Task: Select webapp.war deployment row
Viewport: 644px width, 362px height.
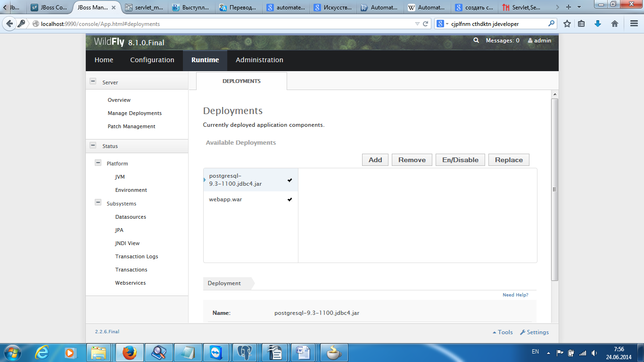Action: [x=251, y=199]
